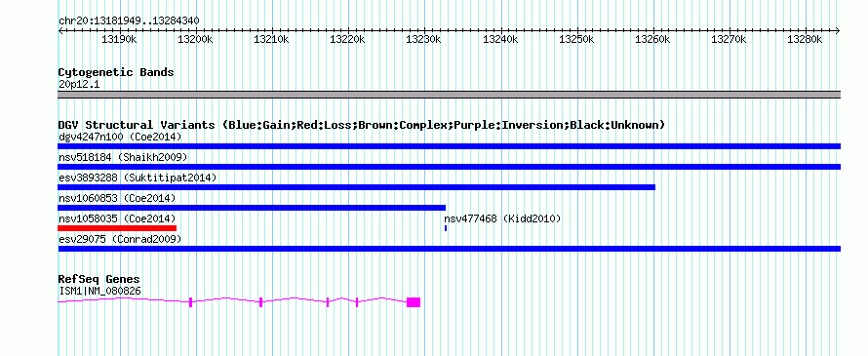Click the DGV Structural Variants track title
The height and width of the screenshot is (356, 868).
coord(362,125)
